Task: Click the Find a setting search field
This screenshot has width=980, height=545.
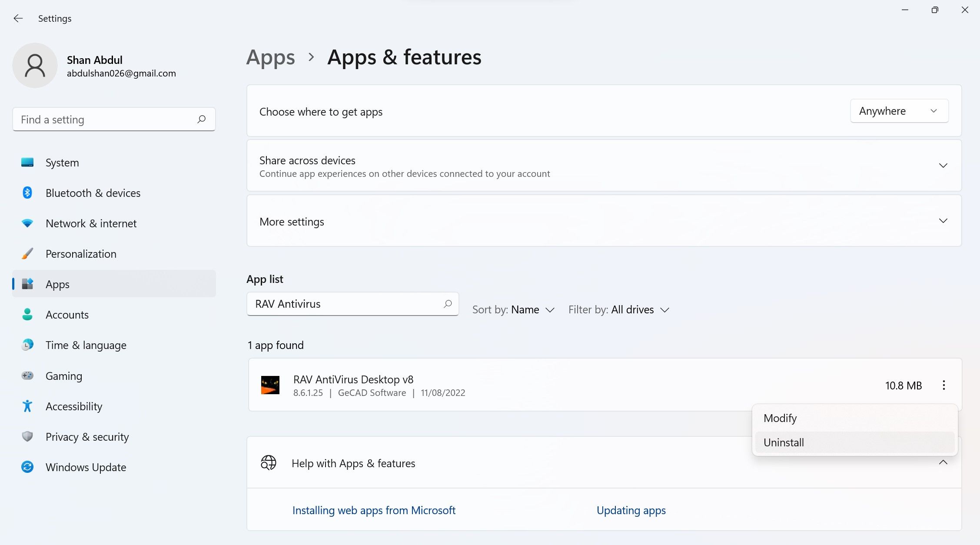Action: (x=113, y=119)
